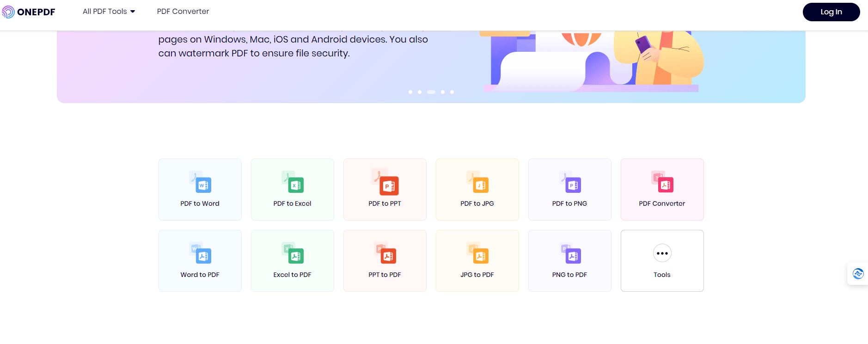
Task: Click the three-dots Tools icon
Action: pyautogui.click(x=662, y=253)
